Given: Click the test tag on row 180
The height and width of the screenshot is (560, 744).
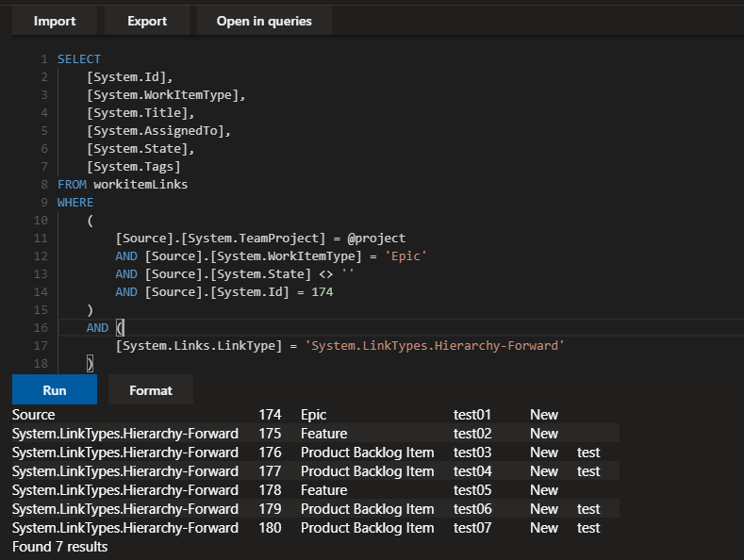Looking at the screenshot, I should point(588,528).
